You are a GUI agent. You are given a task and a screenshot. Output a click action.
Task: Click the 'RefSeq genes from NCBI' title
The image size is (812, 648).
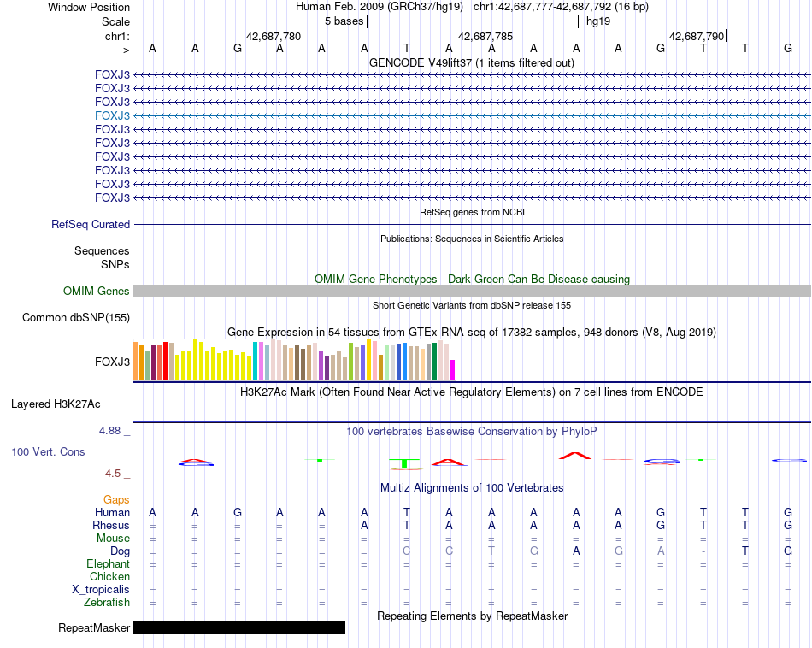[472, 212]
